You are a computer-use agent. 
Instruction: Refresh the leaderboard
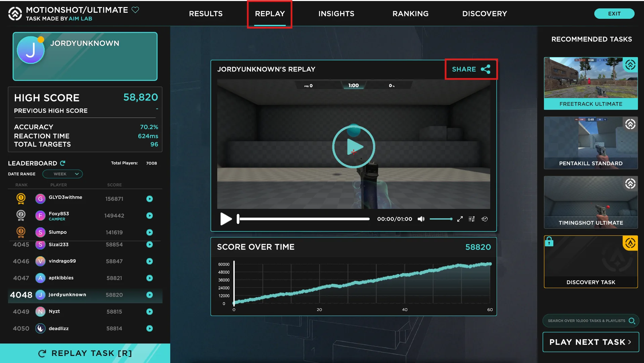tap(62, 163)
